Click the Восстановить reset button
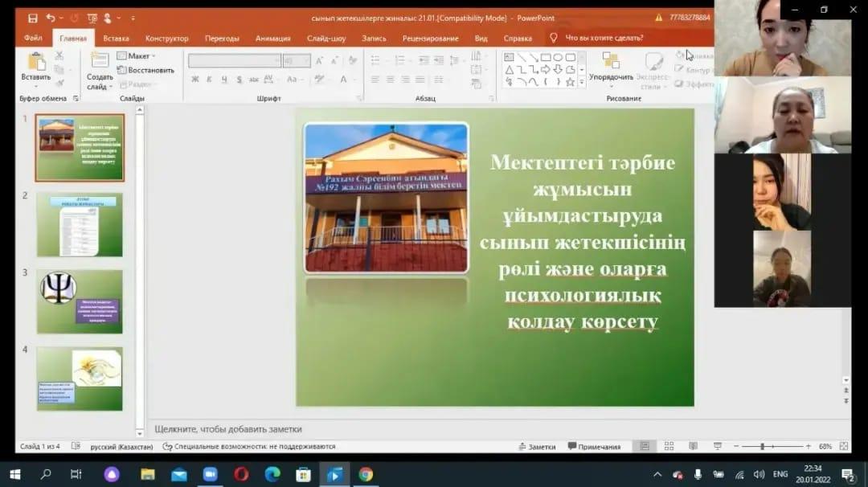Viewport: 868px width, 487px height. click(x=145, y=70)
